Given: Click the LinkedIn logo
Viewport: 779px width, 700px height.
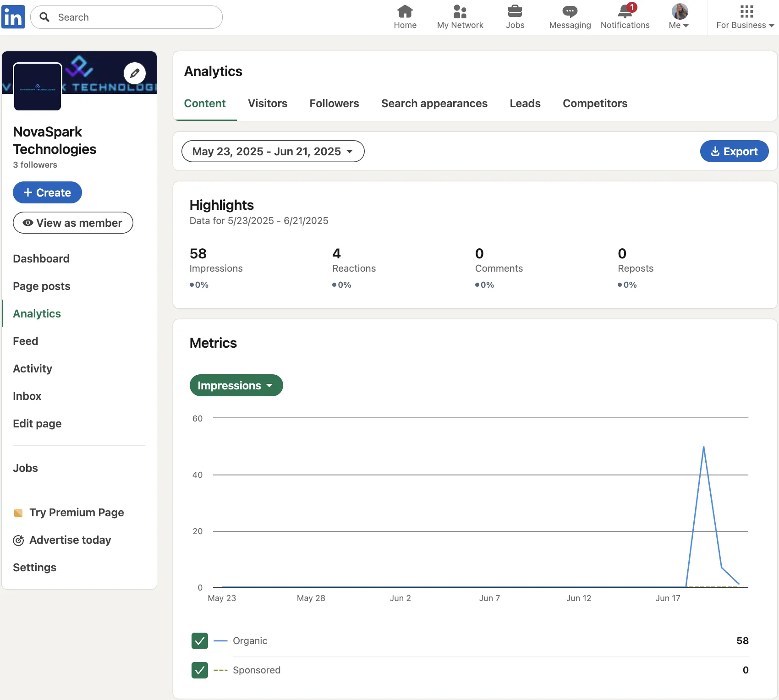Looking at the screenshot, I should tap(13, 16).
